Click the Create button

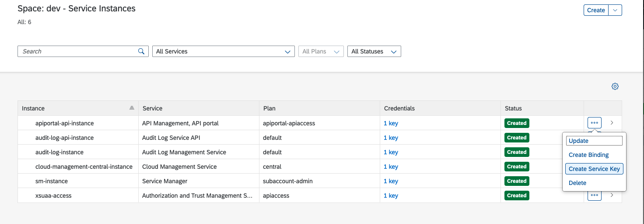click(x=596, y=10)
